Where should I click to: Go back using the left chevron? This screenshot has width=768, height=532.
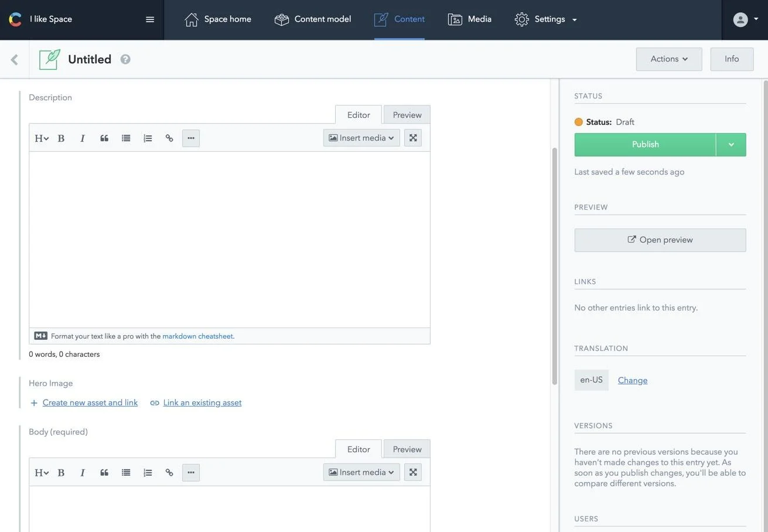[x=15, y=59]
